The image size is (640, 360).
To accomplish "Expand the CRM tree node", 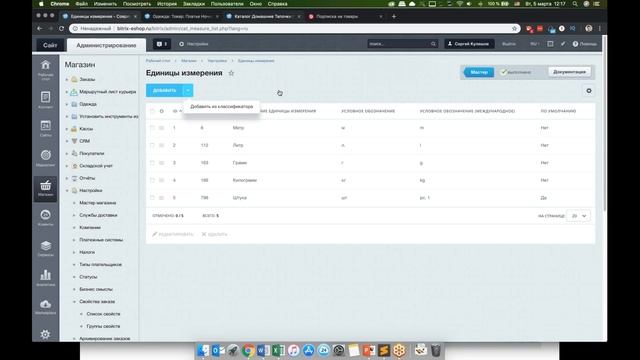I will pos(67,141).
